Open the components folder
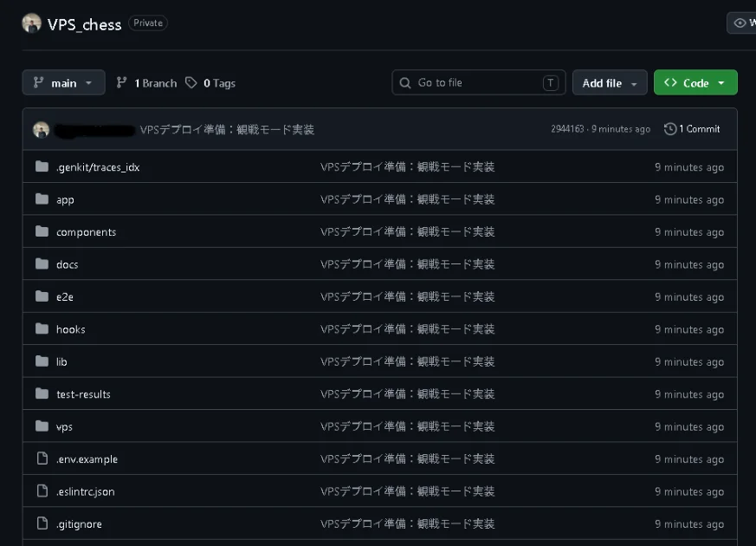The image size is (756, 546). click(x=87, y=232)
